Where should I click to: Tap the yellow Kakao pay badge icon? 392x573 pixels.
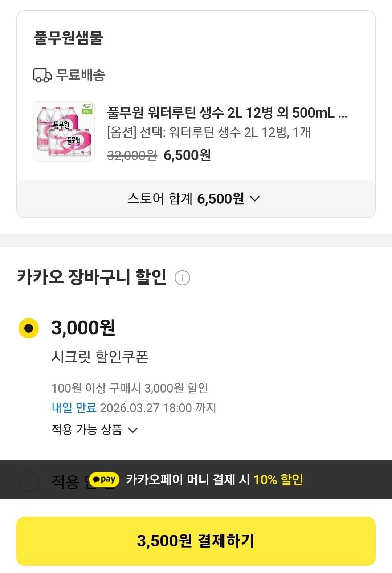click(105, 480)
